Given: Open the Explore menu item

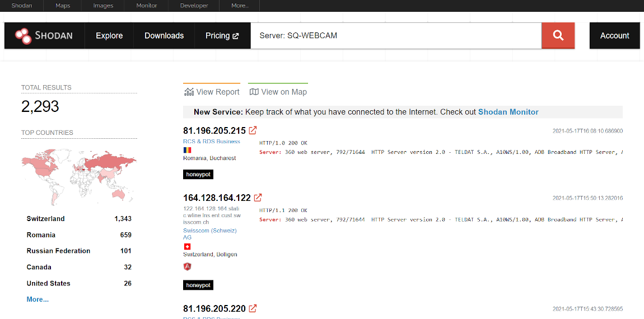Looking at the screenshot, I should click(x=109, y=36).
